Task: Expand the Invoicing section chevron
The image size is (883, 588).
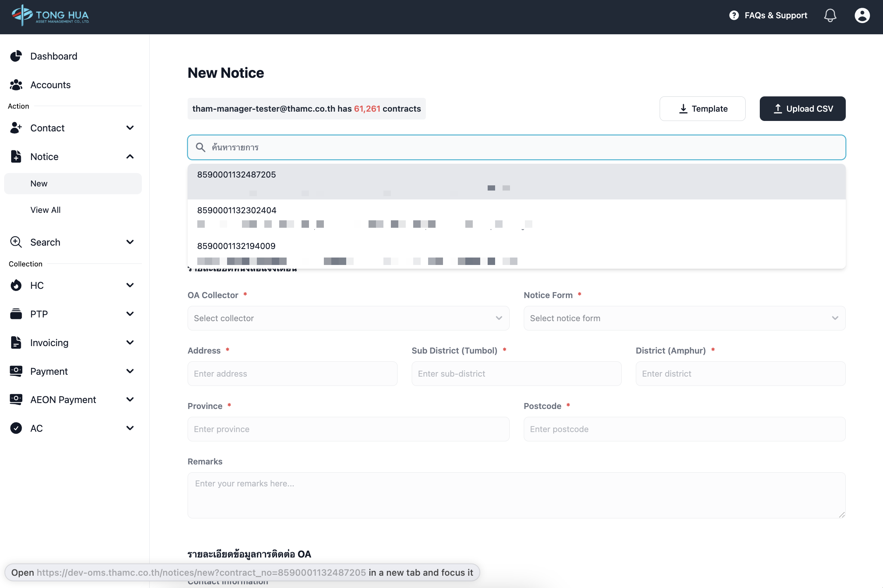Action: click(x=130, y=342)
